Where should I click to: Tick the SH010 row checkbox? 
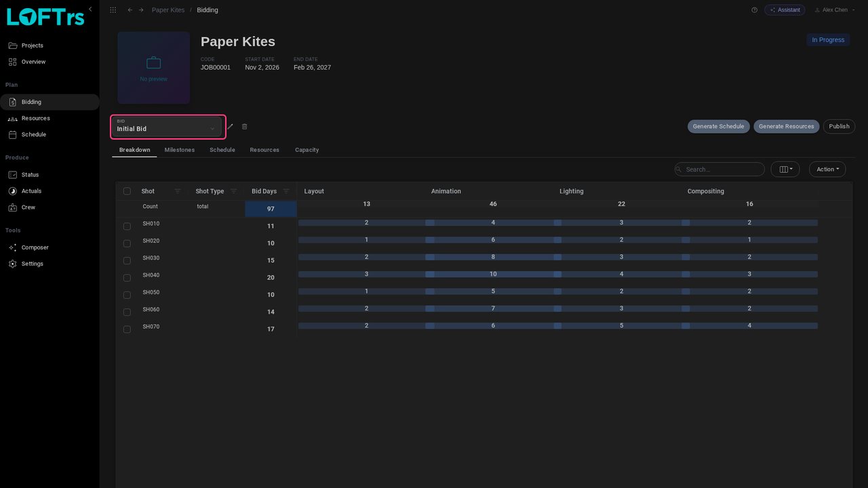pos(127,226)
